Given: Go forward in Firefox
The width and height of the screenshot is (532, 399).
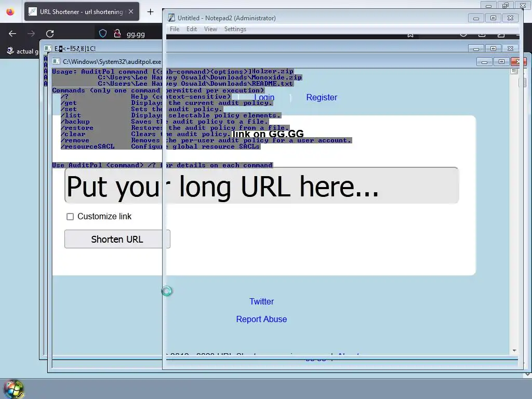Looking at the screenshot, I should click(31, 34).
